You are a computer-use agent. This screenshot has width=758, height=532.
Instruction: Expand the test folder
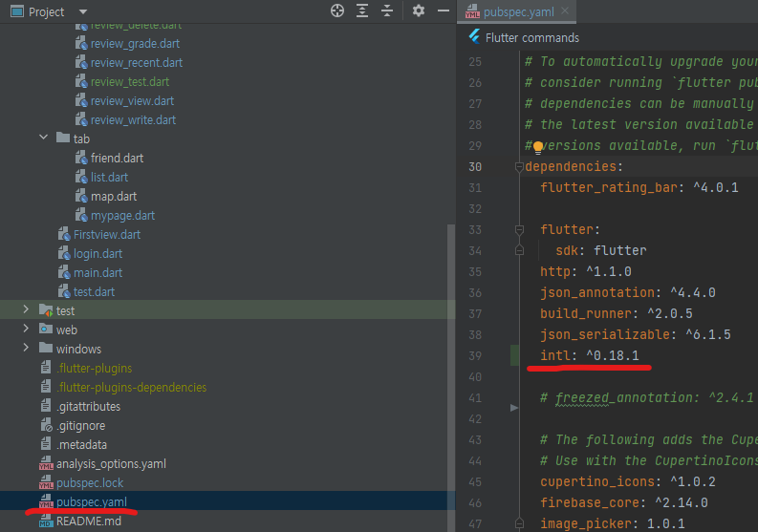coord(26,309)
